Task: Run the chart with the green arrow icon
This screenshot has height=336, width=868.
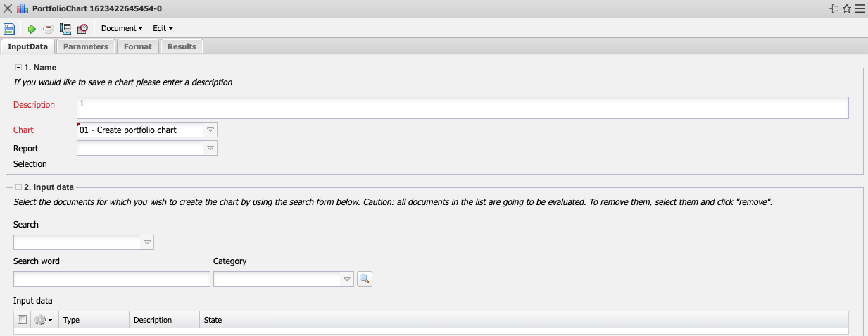Action: pos(32,29)
